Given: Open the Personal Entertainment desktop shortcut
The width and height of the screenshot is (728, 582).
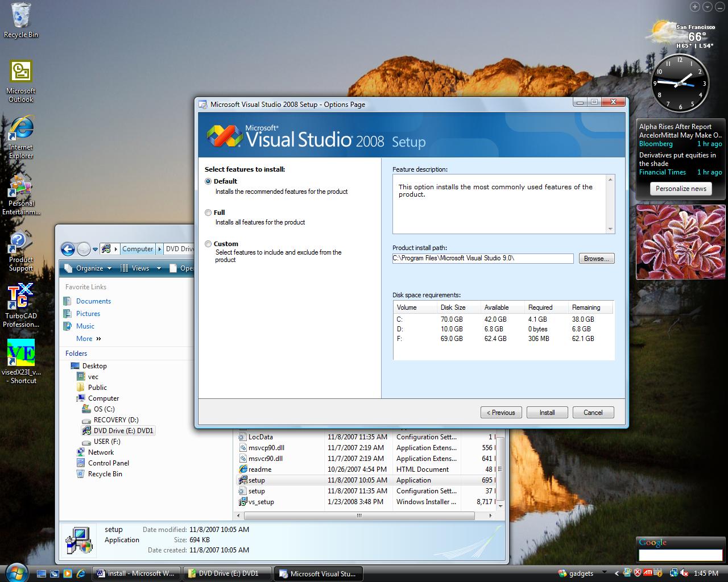Looking at the screenshot, I should click(21, 194).
